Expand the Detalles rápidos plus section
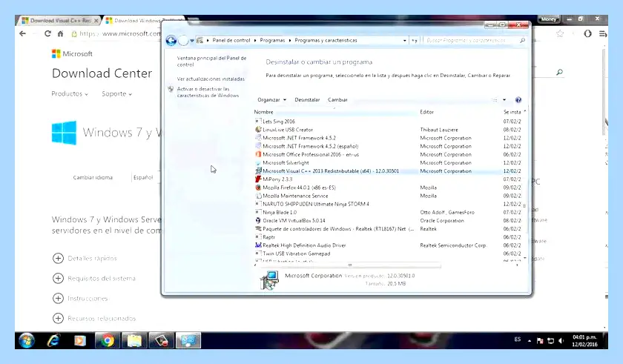 [58, 259]
